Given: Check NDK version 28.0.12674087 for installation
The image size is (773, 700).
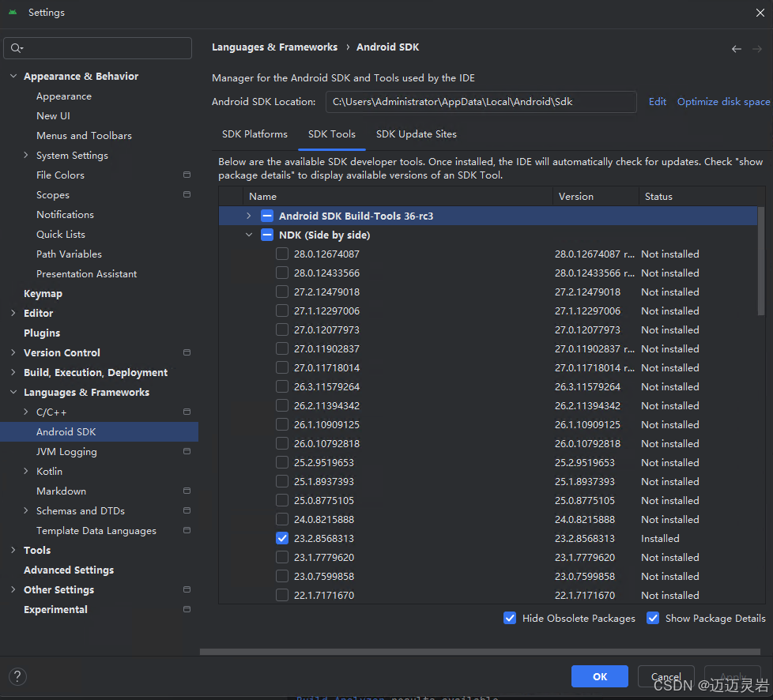Looking at the screenshot, I should (282, 254).
